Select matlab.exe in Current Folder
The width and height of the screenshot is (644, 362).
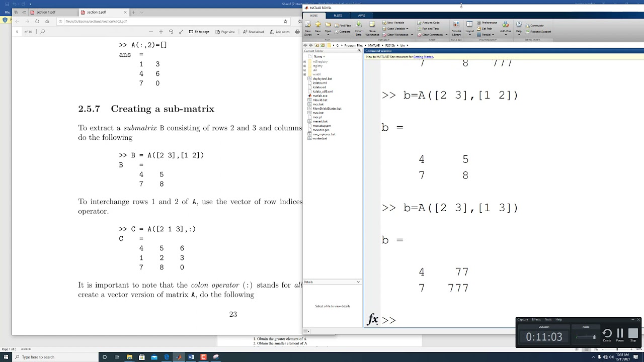point(319,96)
